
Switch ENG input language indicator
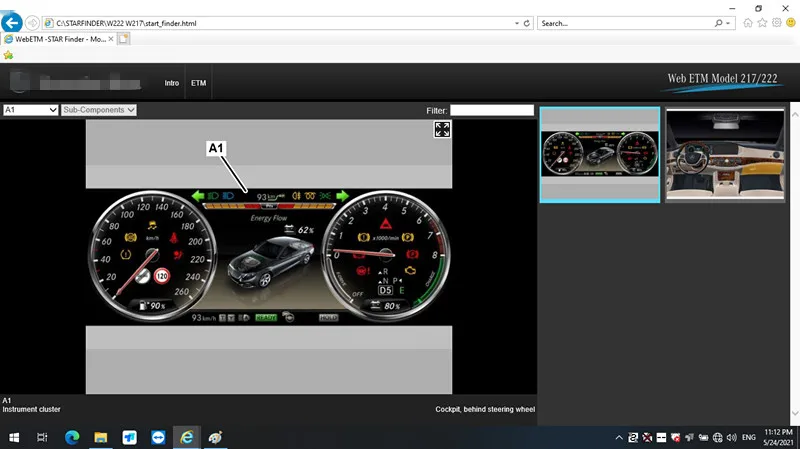[x=748, y=437]
